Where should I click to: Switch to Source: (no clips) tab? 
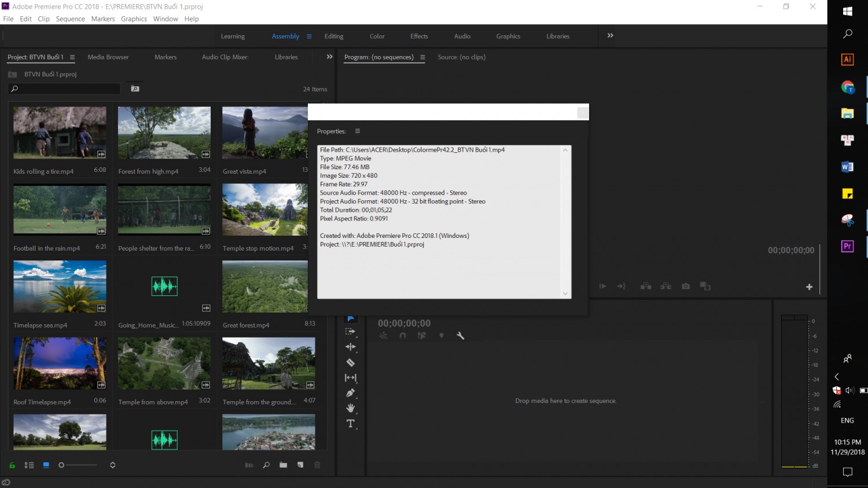(461, 57)
